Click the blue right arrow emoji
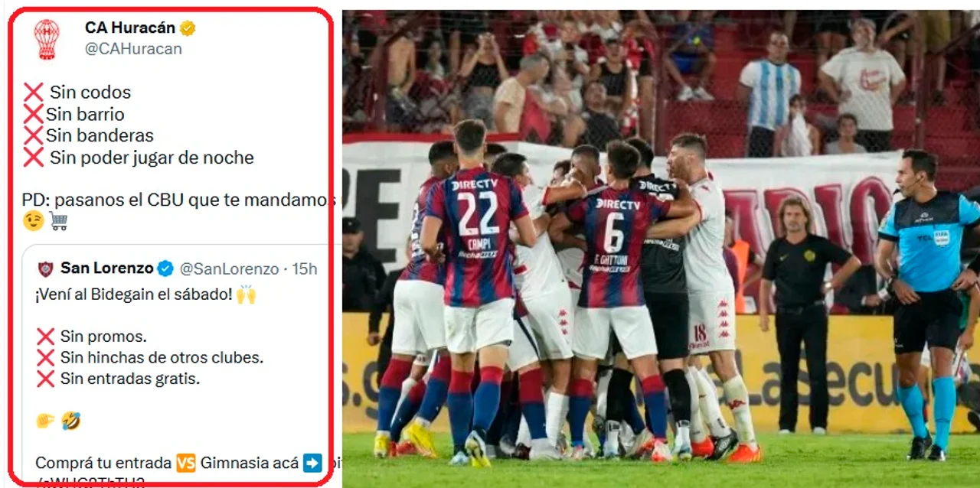980x488 pixels. (x=312, y=463)
